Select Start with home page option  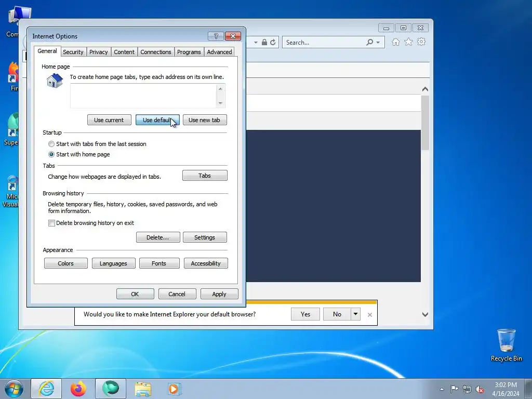51,154
